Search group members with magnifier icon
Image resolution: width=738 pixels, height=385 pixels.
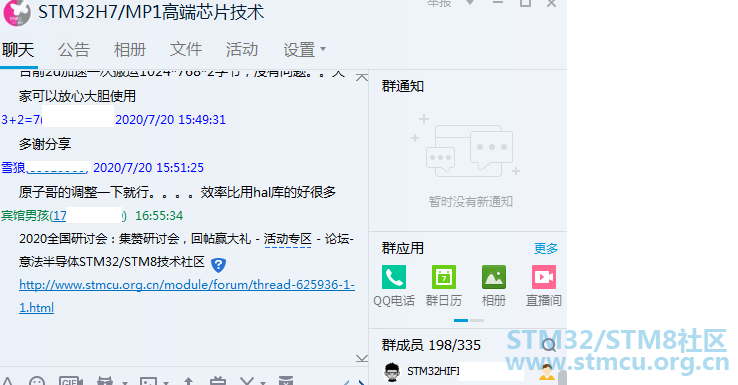pyautogui.click(x=549, y=345)
